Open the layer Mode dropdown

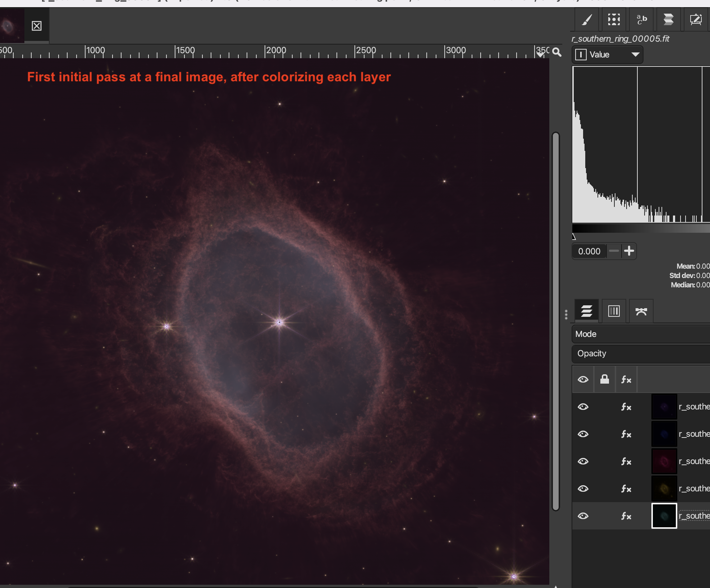pos(640,334)
